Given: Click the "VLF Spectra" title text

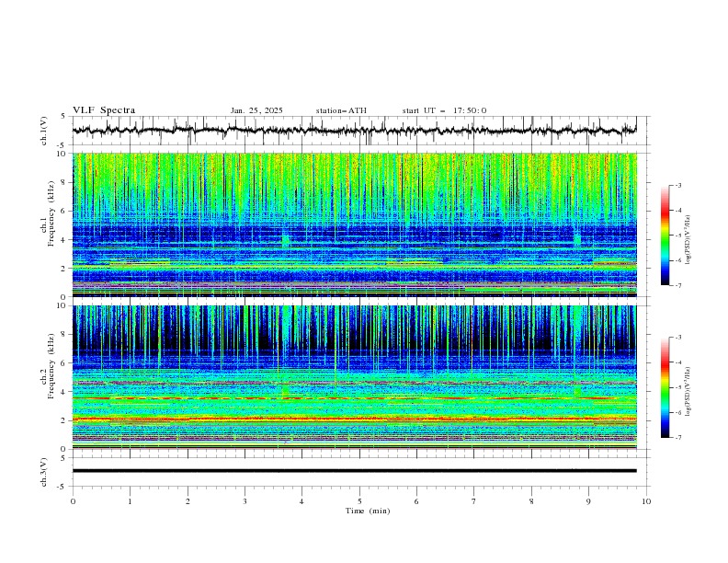Looking at the screenshot, I should pyautogui.click(x=104, y=110).
